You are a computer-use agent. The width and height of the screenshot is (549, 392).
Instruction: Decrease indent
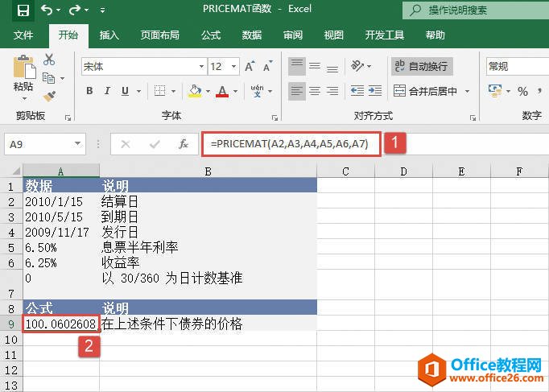(357, 91)
